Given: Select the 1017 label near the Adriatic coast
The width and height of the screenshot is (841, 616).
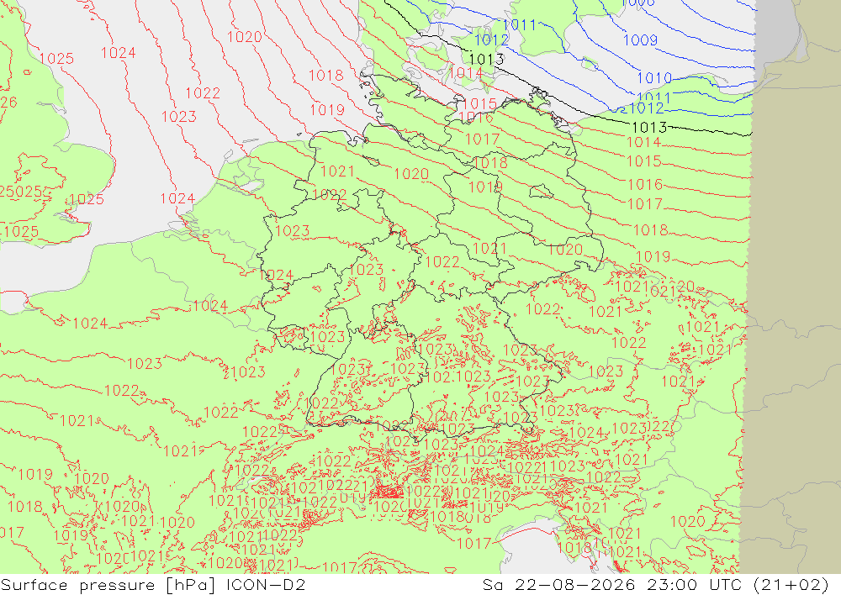Looking at the screenshot, I should coord(473,544).
